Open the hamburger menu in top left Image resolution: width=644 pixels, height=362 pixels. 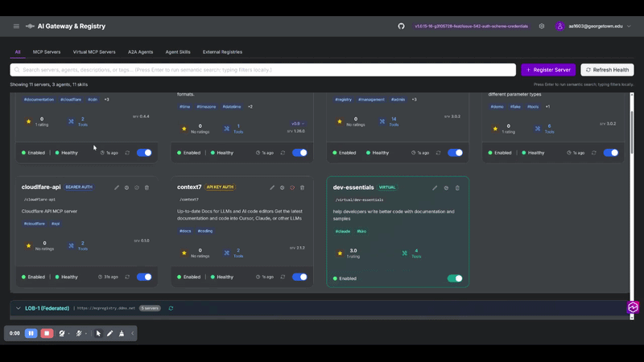pos(16,26)
